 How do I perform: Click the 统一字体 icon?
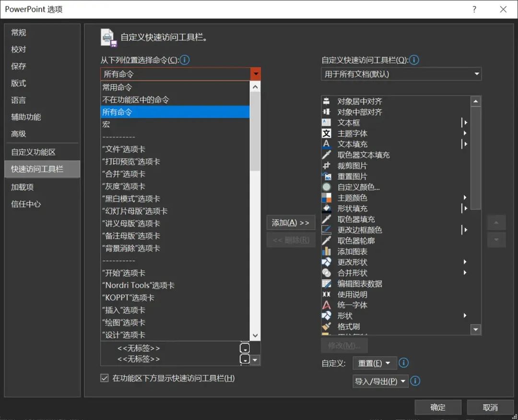327,305
